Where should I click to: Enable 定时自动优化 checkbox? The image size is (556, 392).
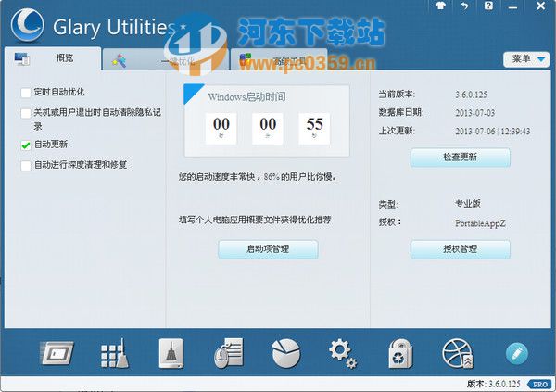point(26,93)
